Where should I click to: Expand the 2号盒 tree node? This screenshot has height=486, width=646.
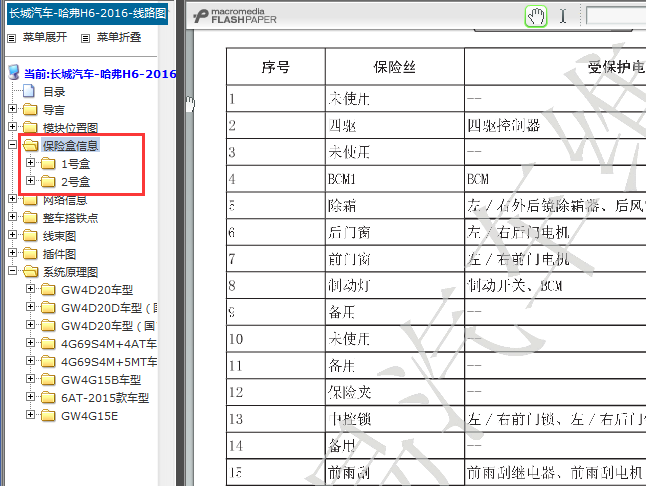[30, 180]
